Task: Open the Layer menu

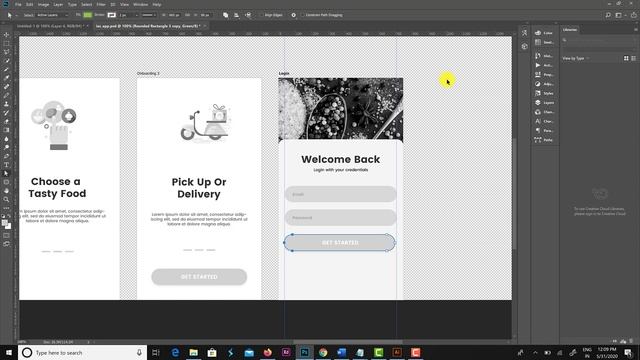Action: [x=58, y=4]
